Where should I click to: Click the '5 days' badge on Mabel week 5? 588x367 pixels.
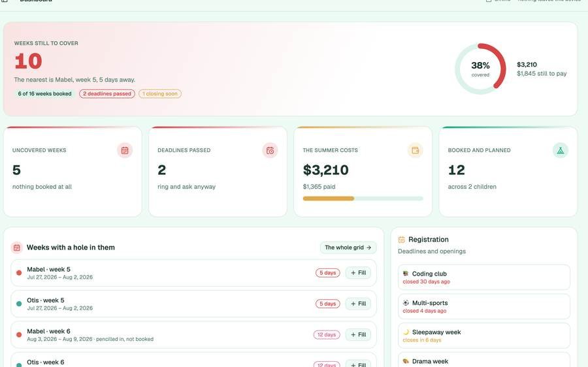coord(328,273)
